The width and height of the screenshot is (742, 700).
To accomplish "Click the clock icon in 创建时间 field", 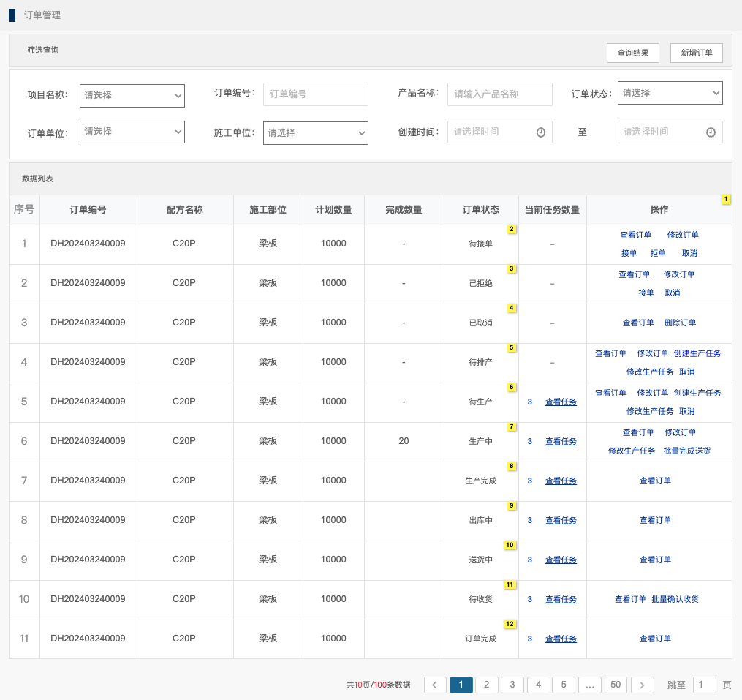I will coord(540,132).
